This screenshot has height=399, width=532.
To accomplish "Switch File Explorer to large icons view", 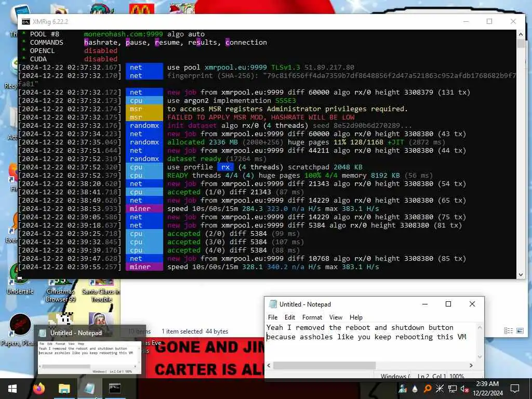I will coord(520,330).
